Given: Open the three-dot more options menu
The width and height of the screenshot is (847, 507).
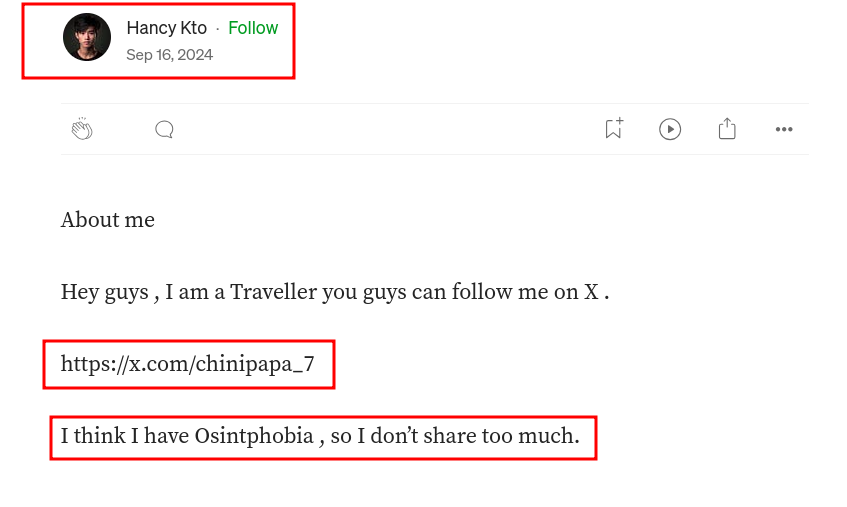Looking at the screenshot, I should tap(784, 129).
